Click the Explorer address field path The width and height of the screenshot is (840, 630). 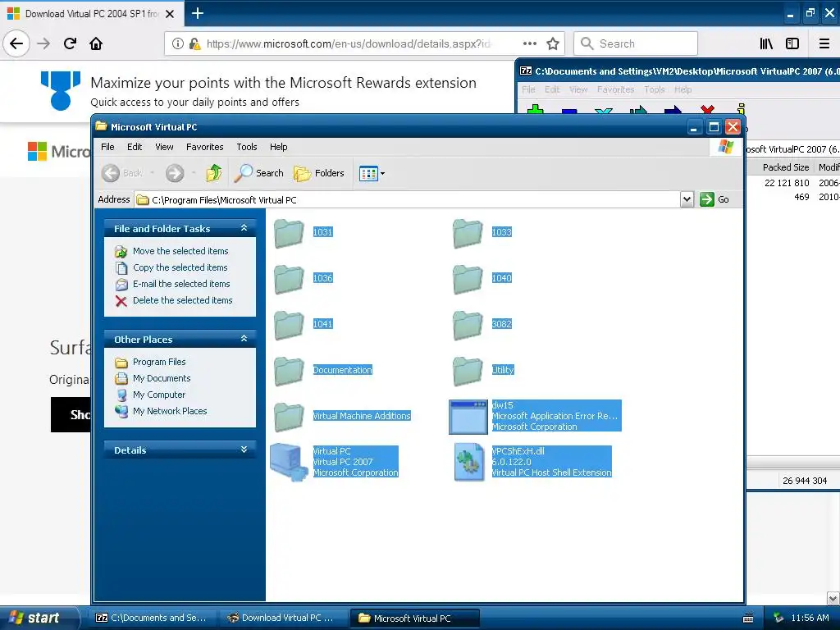click(x=407, y=199)
